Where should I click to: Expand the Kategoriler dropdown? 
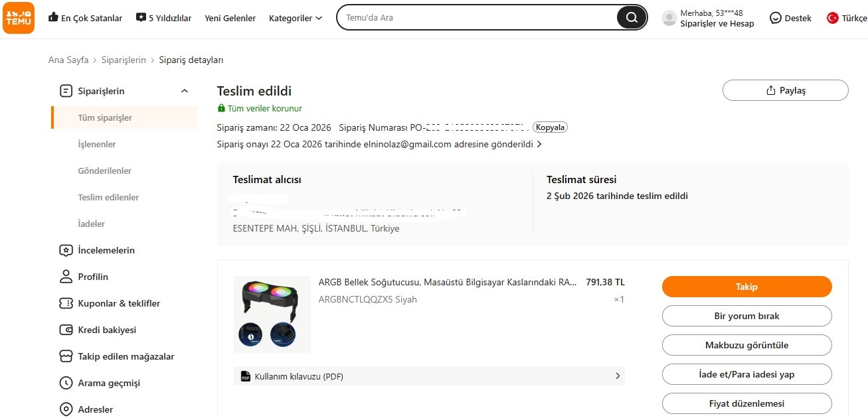tap(296, 18)
